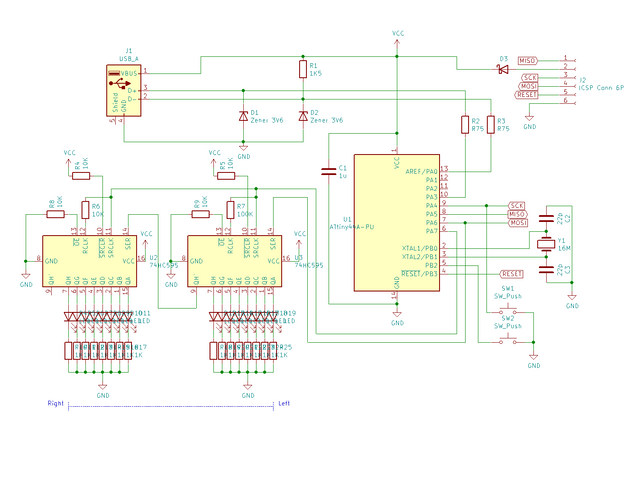Click the 'Left' annotation text
640x480 pixels.
click(283, 403)
